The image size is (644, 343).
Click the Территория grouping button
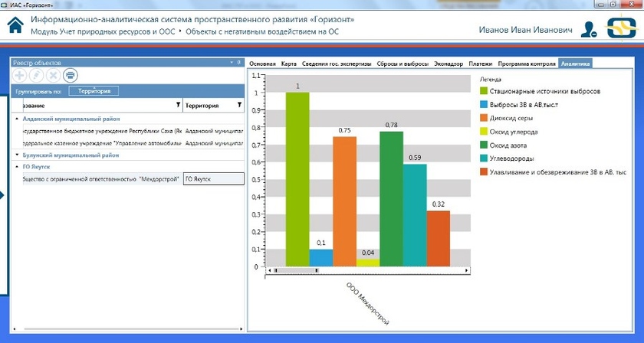click(94, 91)
